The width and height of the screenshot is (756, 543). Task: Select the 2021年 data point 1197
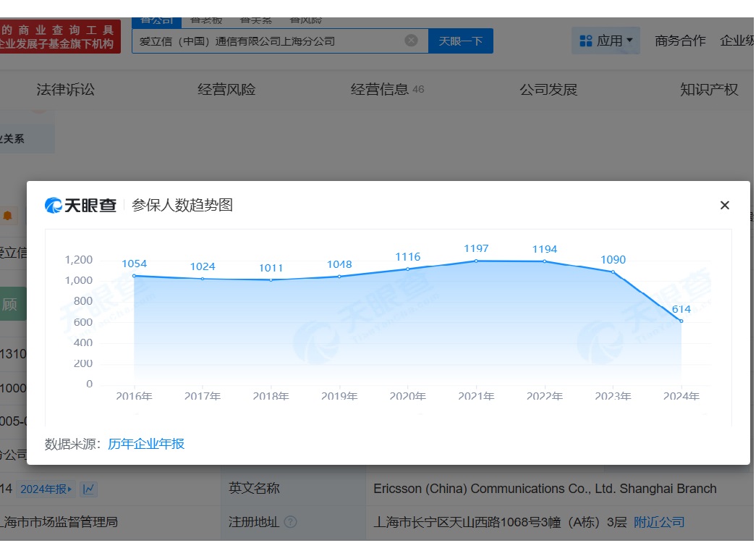coord(476,261)
